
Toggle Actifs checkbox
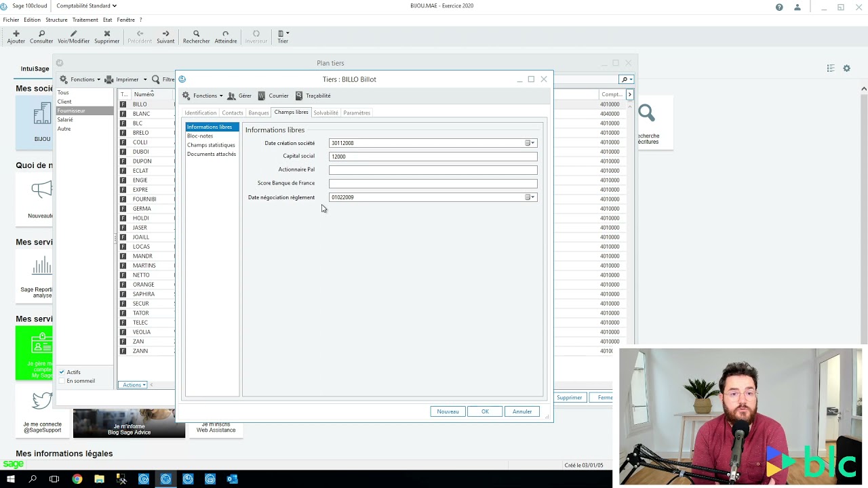coord(62,372)
